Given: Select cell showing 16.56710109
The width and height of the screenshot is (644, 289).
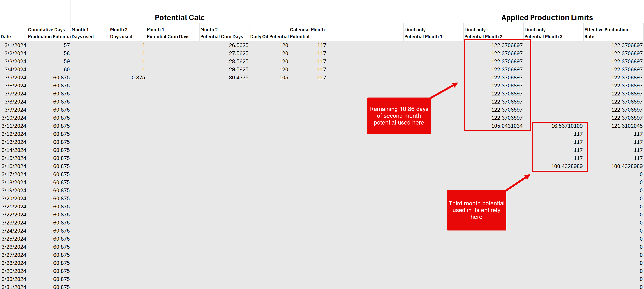Looking at the screenshot, I should pyautogui.click(x=567, y=126).
